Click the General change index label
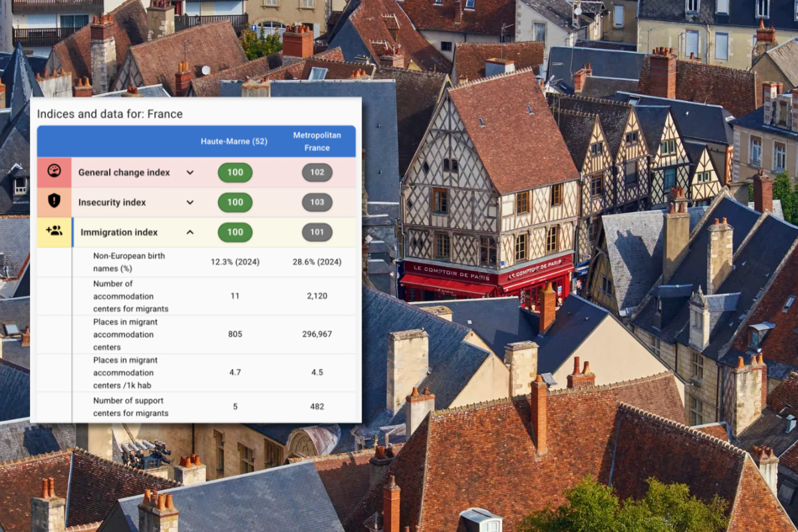Screen dimensions: 798x532 pos(124,172)
